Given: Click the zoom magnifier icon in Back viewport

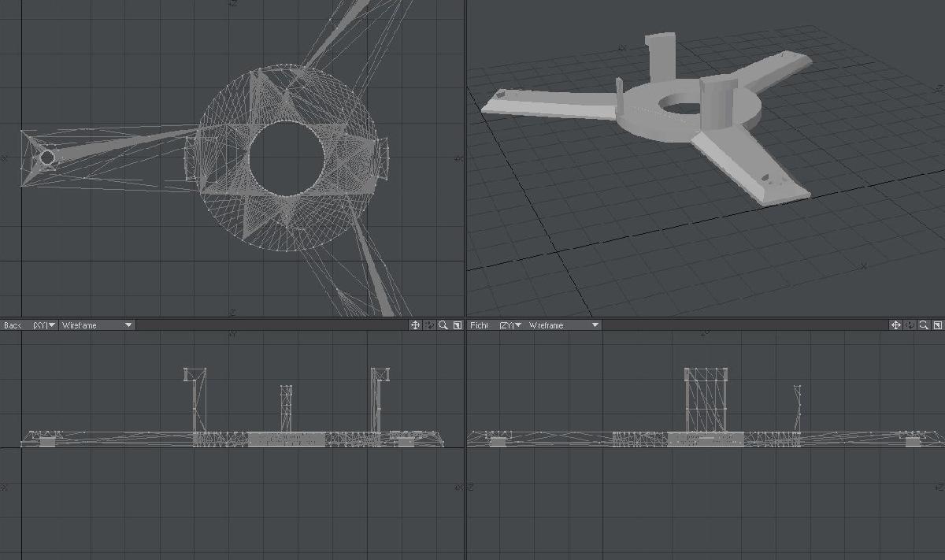Looking at the screenshot, I should tap(443, 325).
